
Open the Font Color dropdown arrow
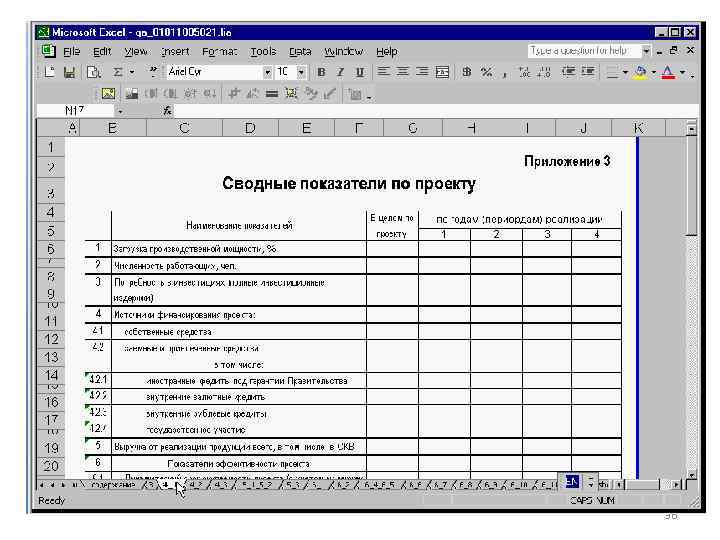click(x=682, y=73)
